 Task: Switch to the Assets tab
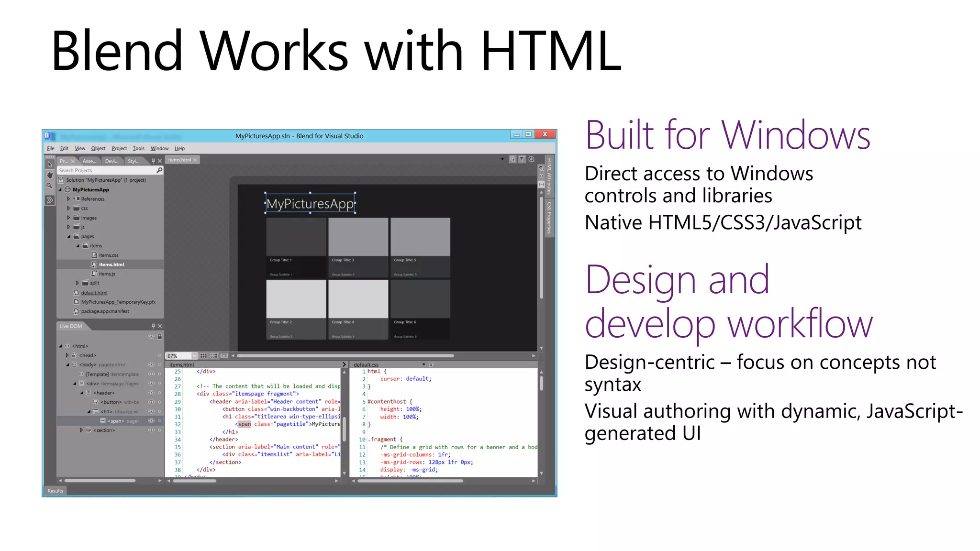89,161
